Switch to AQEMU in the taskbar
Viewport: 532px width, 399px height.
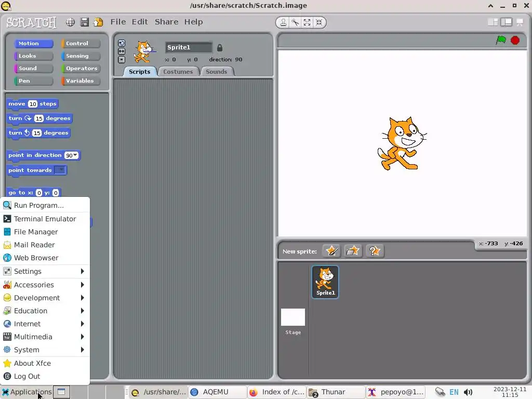point(217,392)
